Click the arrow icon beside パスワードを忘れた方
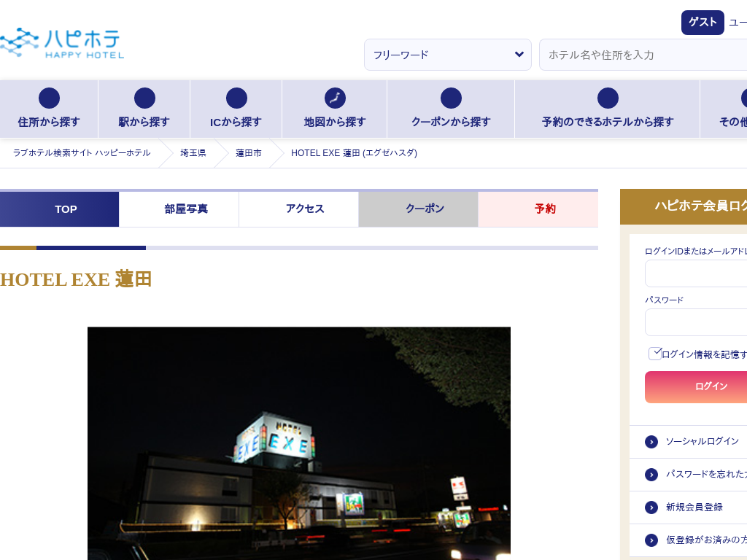Viewport: 747px width, 560px height. pyautogui.click(x=651, y=475)
